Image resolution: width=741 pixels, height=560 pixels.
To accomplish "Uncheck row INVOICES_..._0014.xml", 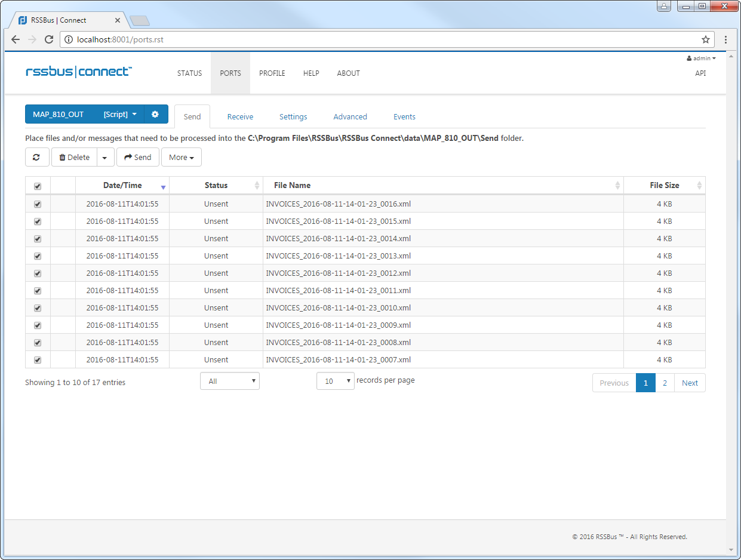I will pos(38,239).
